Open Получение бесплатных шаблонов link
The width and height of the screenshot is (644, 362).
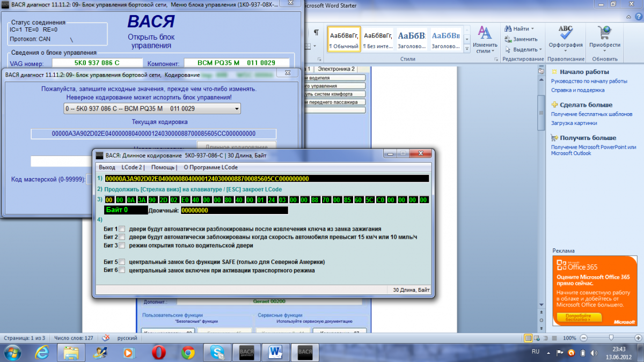[x=591, y=114]
